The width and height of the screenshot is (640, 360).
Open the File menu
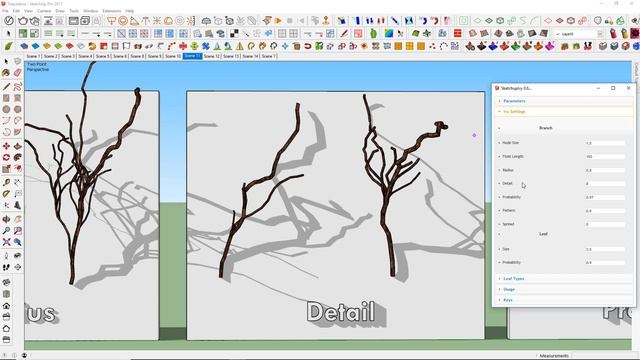(5, 11)
